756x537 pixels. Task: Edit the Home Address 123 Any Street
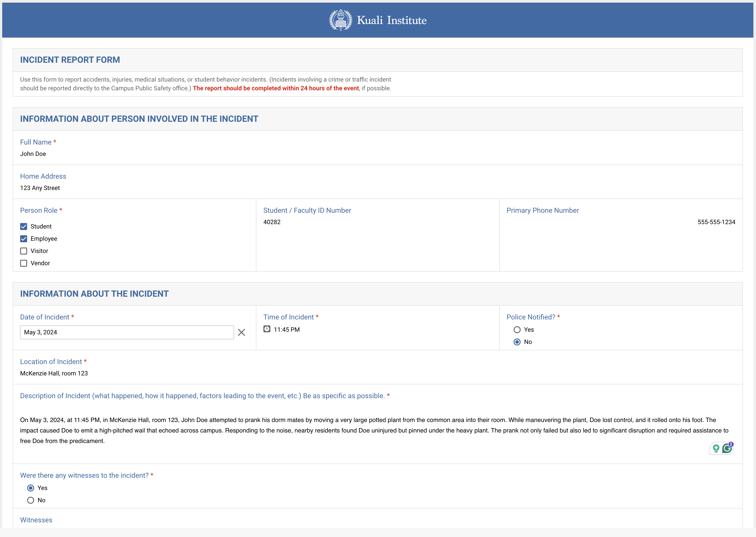[40, 188]
